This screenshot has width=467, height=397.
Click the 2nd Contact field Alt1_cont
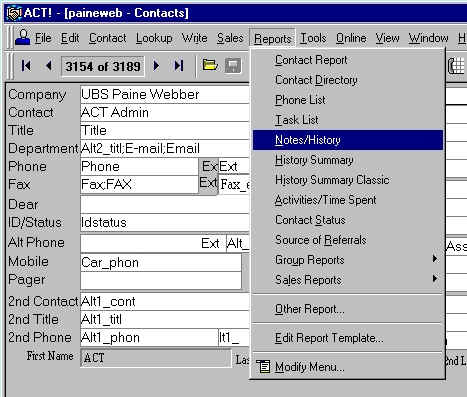tap(165, 302)
